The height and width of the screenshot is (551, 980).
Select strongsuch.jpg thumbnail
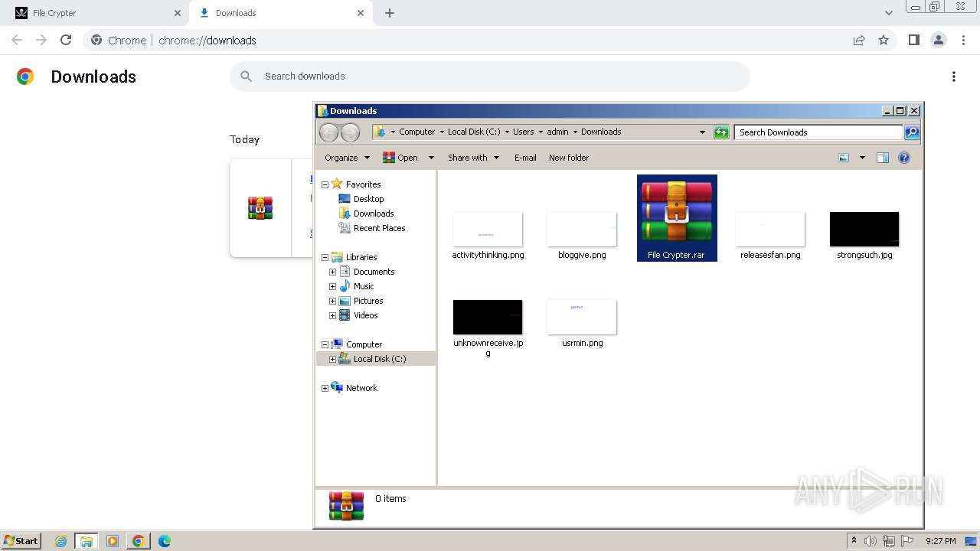(x=864, y=229)
